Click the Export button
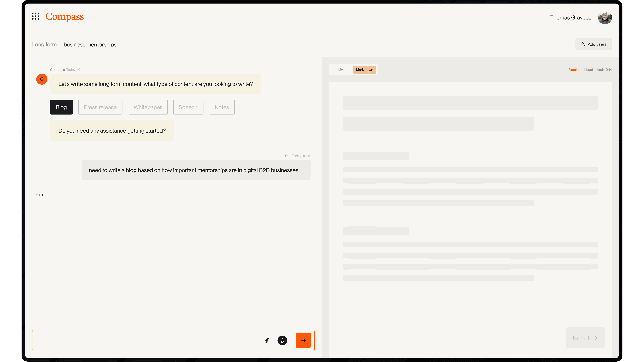This screenshot has width=644, height=362. click(x=585, y=338)
